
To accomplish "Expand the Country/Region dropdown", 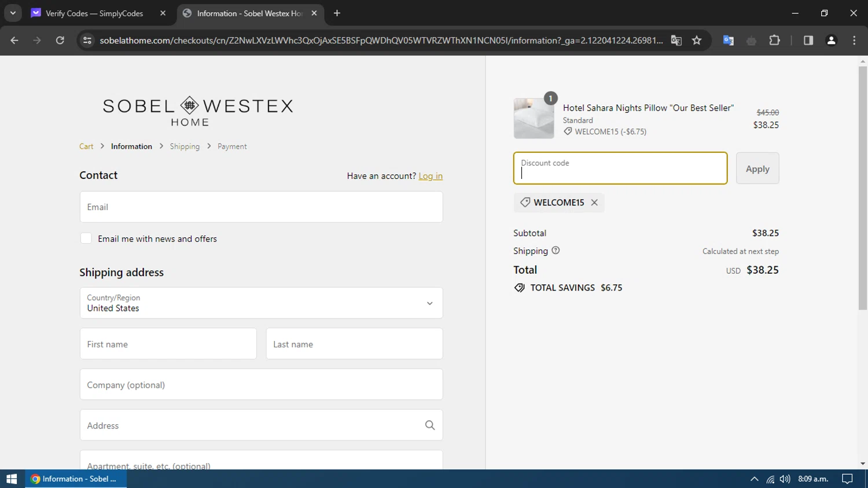I will (262, 303).
